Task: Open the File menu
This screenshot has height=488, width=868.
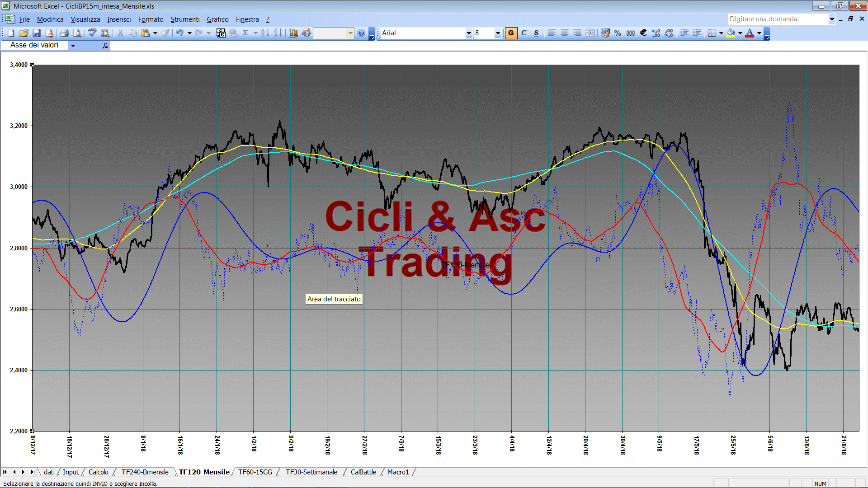Action: coord(24,19)
